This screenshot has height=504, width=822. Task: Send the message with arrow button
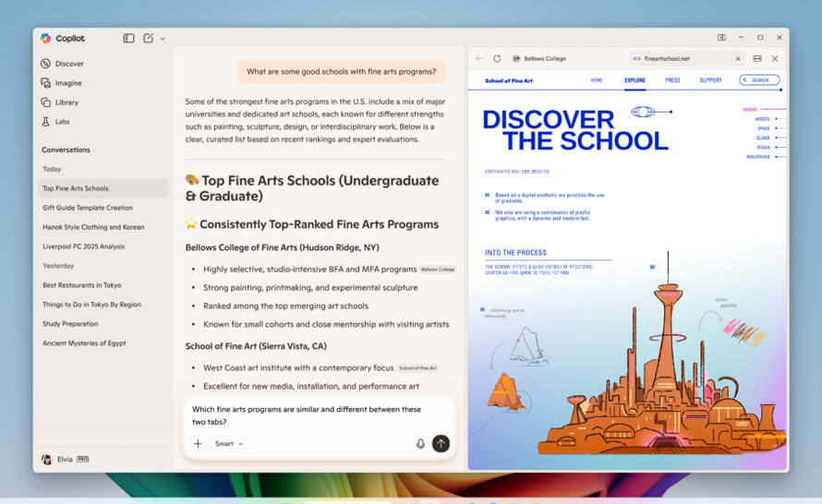441,444
